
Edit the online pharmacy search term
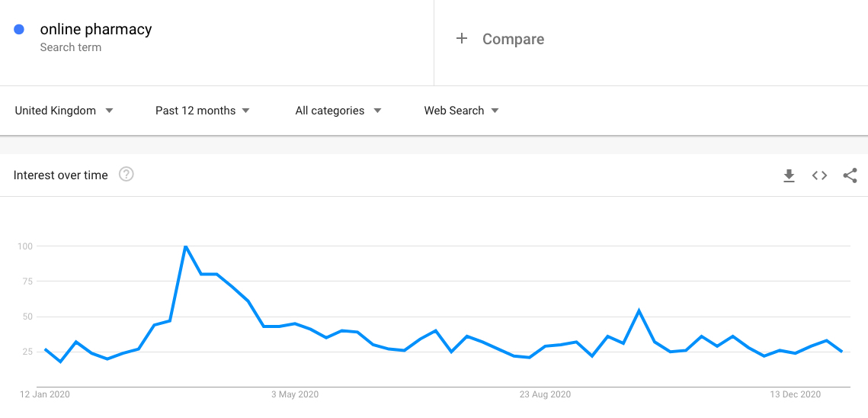96,30
